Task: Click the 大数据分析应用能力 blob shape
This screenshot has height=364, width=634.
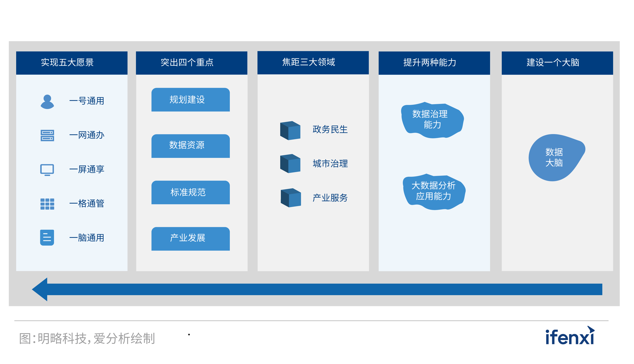Action: click(434, 191)
